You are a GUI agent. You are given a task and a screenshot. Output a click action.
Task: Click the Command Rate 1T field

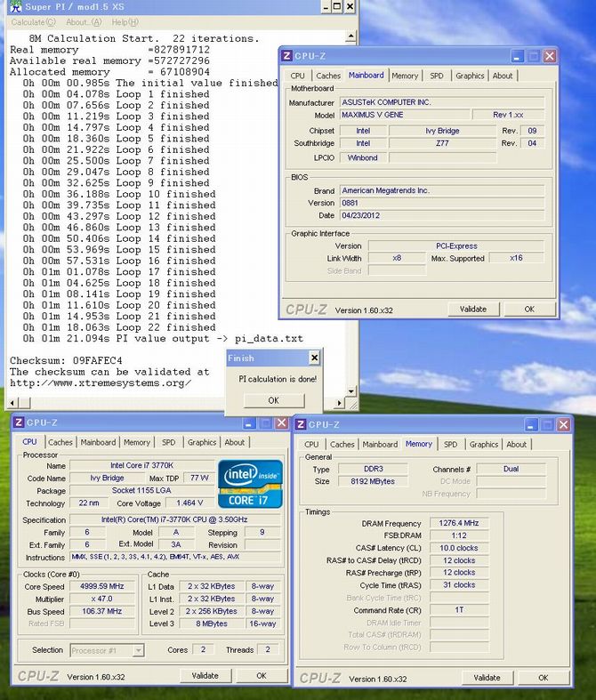(x=459, y=610)
